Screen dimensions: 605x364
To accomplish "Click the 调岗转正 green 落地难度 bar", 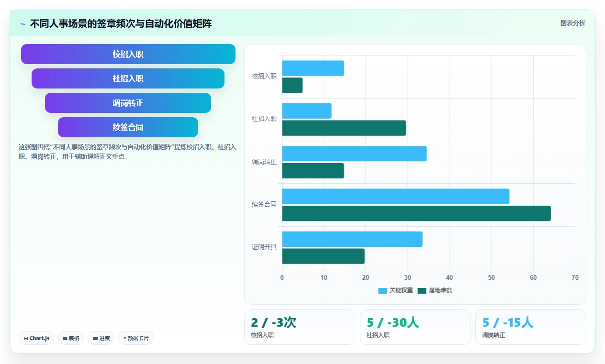I will pos(313,171).
